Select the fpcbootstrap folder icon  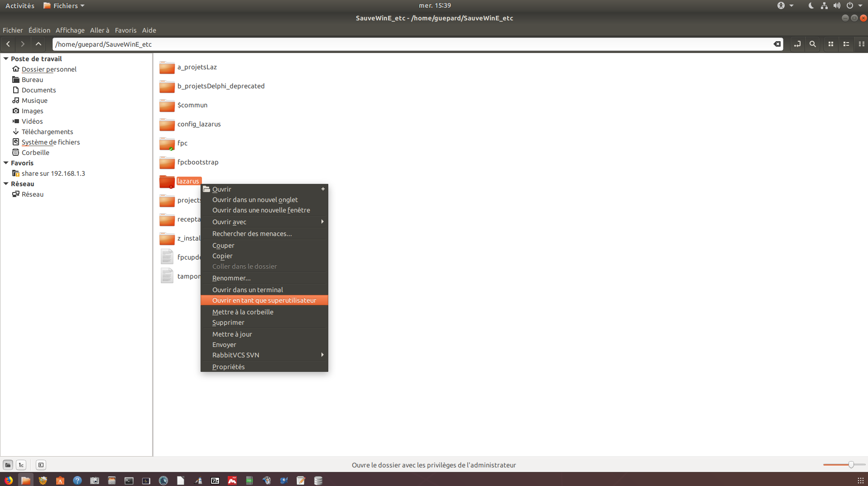click(x=167, y=163)
